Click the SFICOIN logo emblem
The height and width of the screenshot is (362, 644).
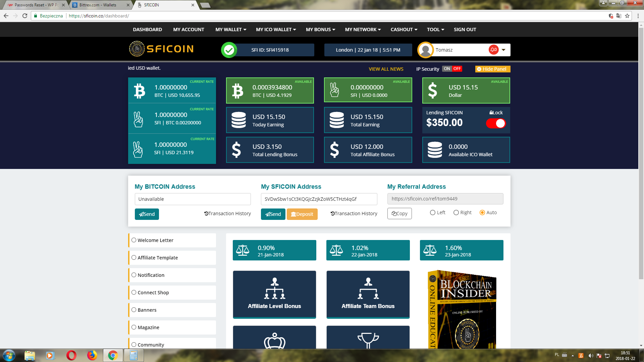137,49
